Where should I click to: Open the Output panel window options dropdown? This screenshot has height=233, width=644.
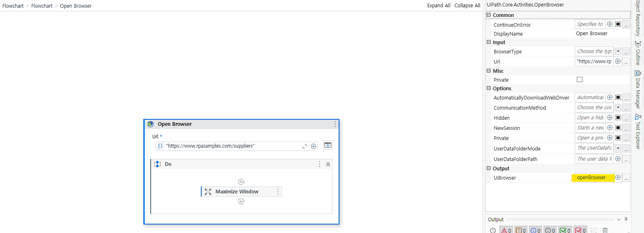pos(618,220)
